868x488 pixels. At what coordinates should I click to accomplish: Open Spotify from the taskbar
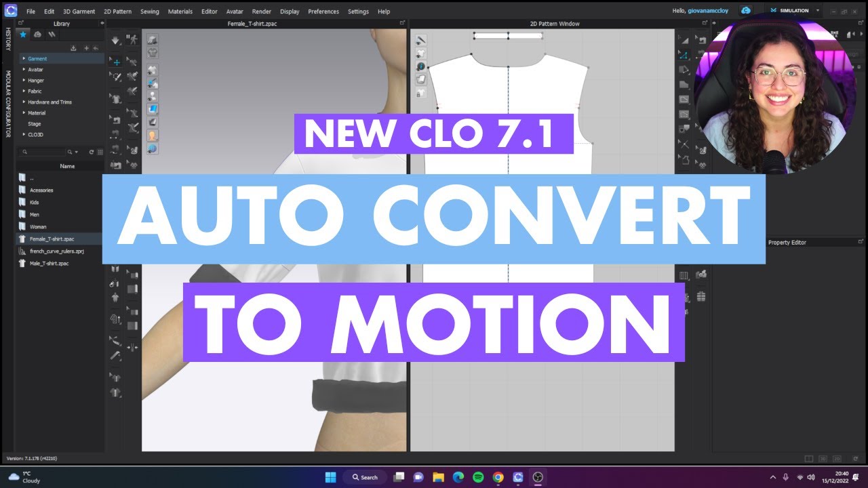click(478, 477)
